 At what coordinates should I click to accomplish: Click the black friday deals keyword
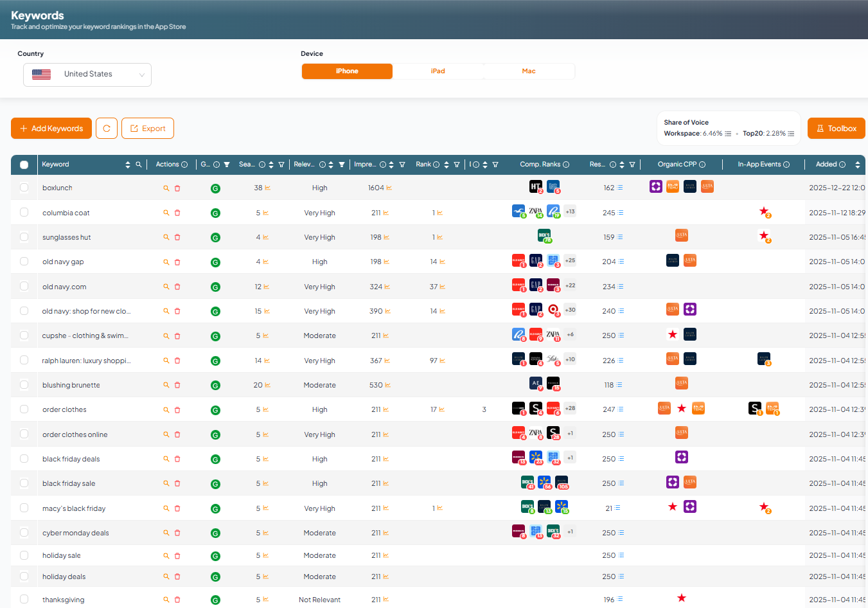tap(71, 459)
